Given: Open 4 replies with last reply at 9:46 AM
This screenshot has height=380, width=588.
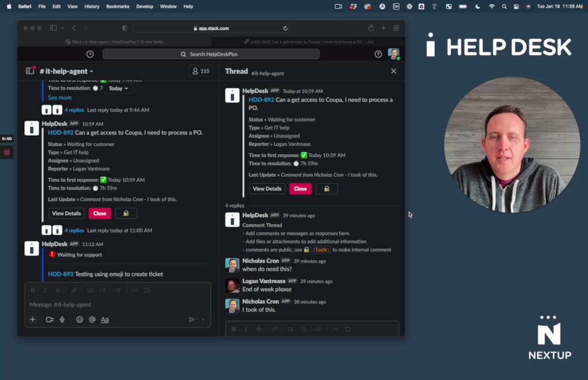Looking at the screenshot, I should pos(74,110).
